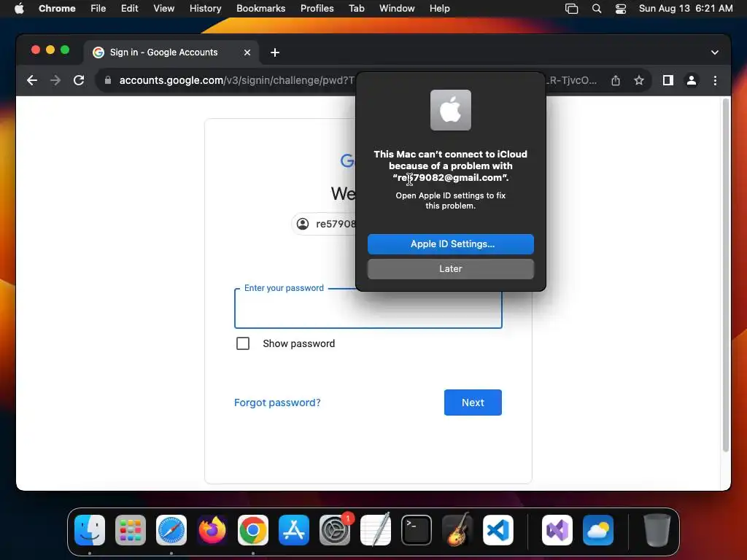This screenshot has height=560, width=747.
Task: Open the Window menu
Action: coord(397,9)
